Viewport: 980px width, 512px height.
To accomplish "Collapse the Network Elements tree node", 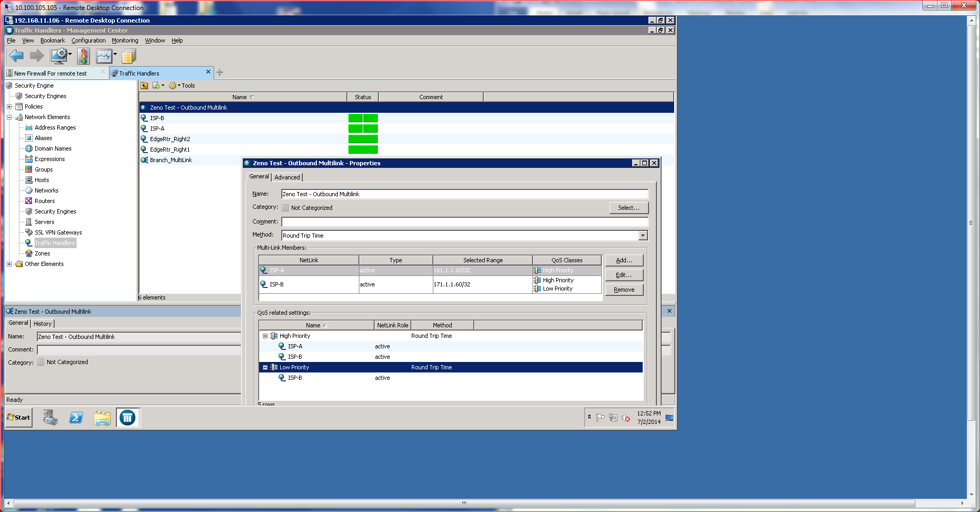I will coord(9,117).
